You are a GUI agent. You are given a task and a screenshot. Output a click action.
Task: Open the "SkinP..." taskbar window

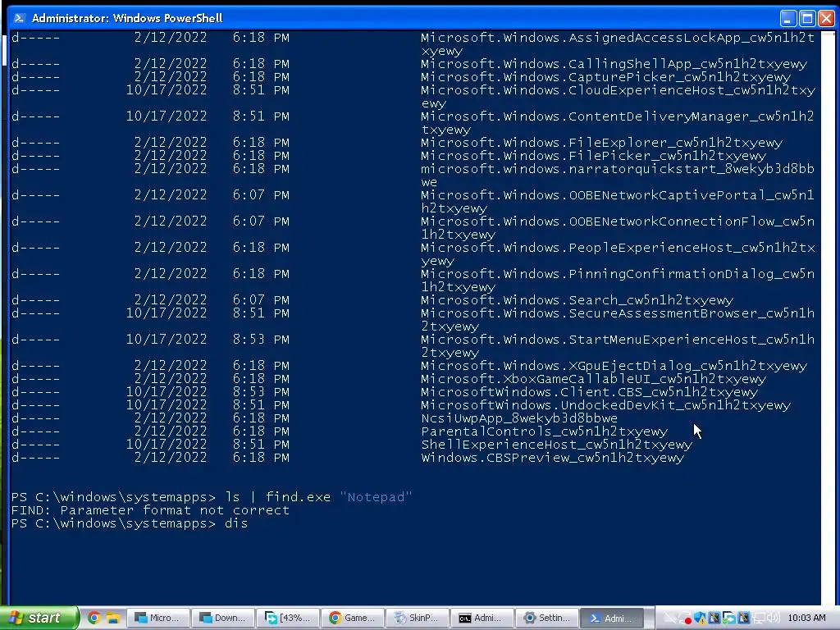point(418,618)
